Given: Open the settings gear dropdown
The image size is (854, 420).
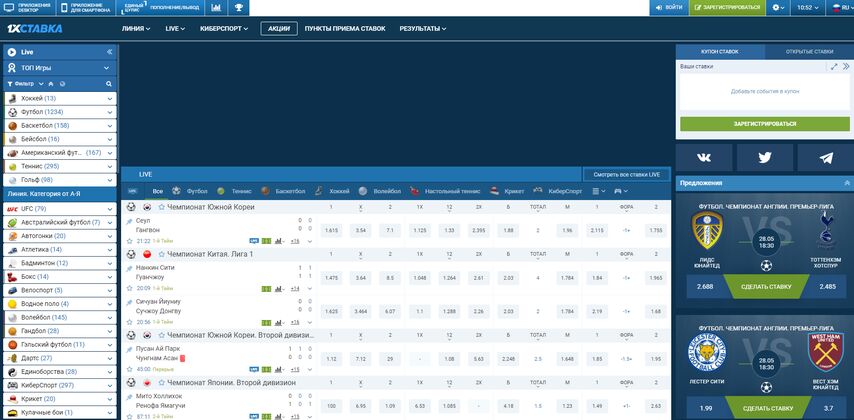Looking at the screenshot, I should [x=778, y=8].
